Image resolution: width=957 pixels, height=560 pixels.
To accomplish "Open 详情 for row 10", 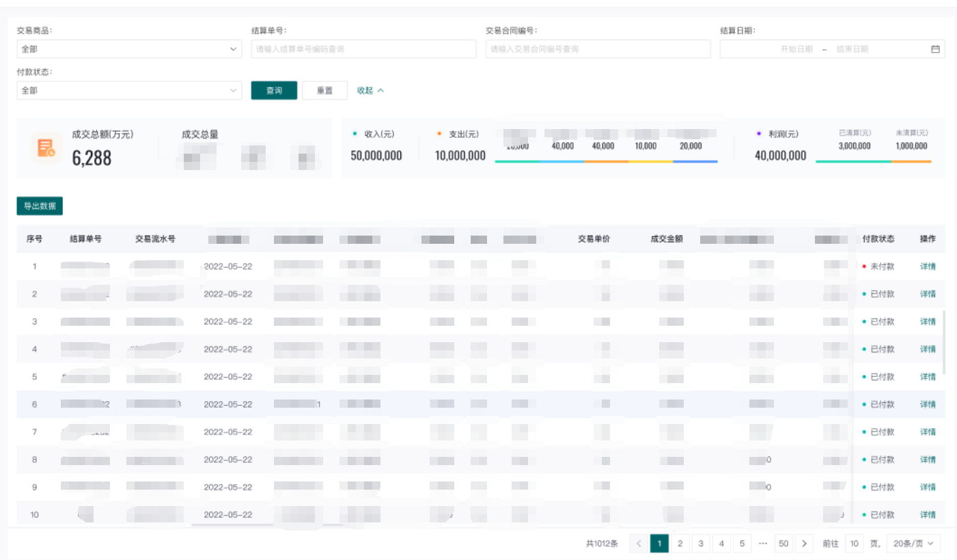I will [928, 515].
